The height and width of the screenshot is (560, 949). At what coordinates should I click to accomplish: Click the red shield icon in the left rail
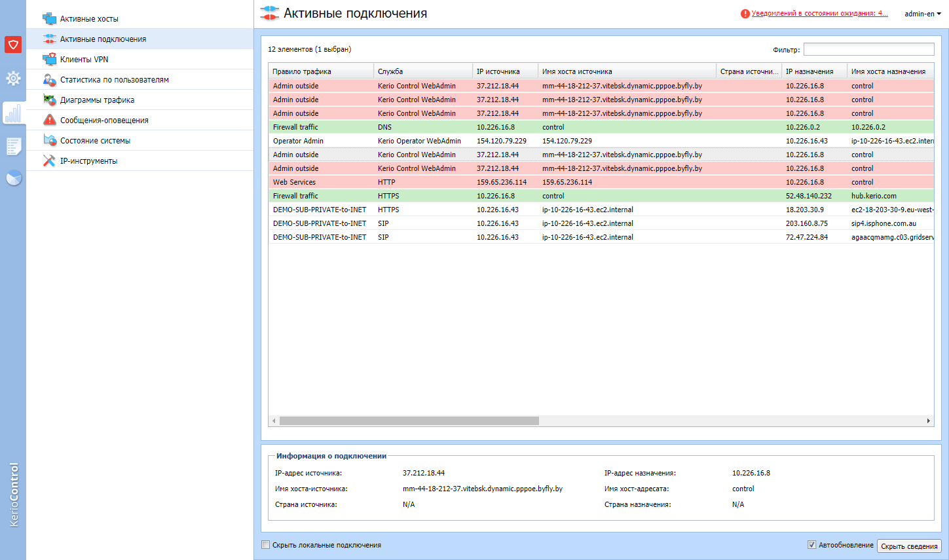click(x=13, y=45)
